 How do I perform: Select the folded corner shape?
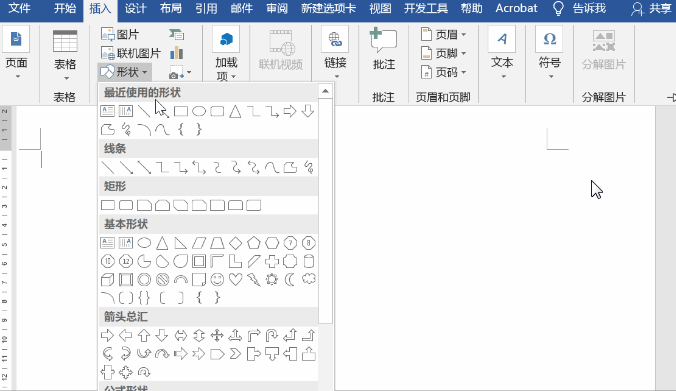point(199,279)
